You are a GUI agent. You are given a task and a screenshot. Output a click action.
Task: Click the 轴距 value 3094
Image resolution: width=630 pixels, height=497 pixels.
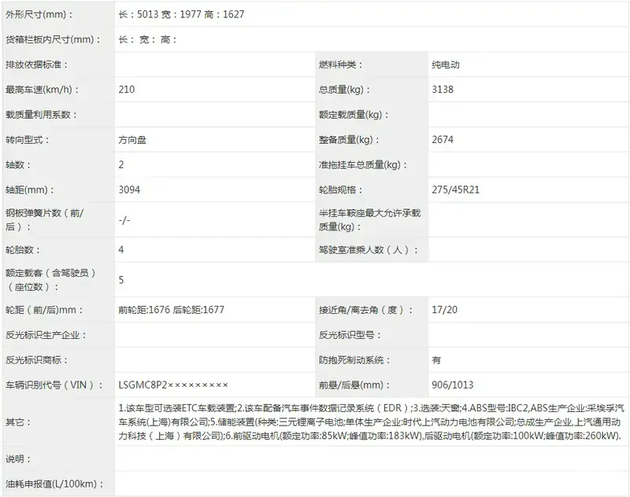tap(128, 189)
